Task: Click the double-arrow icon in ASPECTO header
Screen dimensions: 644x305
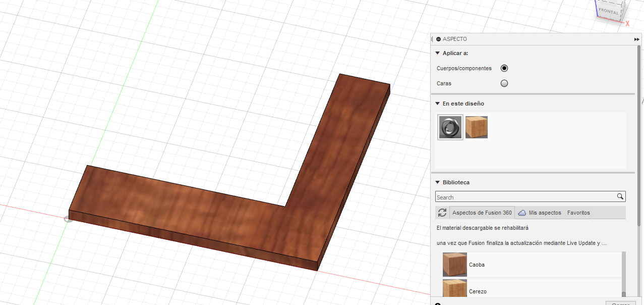Action: [637, 39]
